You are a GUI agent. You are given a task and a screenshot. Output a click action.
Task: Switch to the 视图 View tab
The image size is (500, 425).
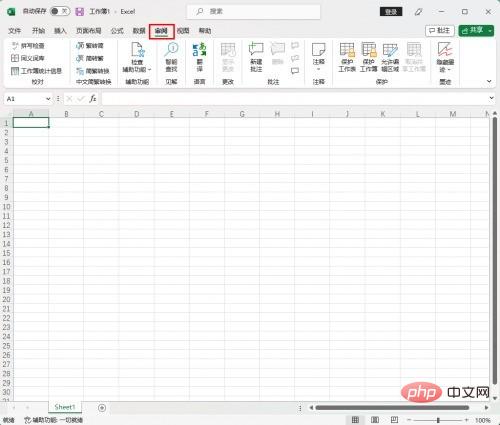pos(183,31)
